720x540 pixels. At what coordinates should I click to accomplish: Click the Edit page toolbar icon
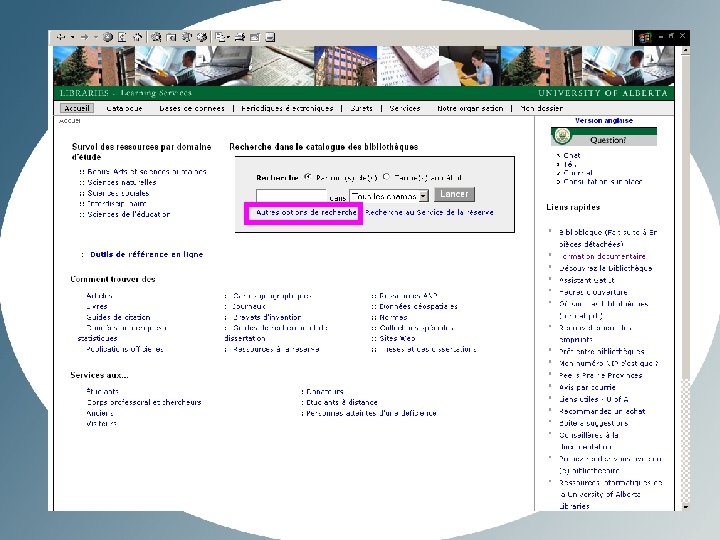[255, 37]
